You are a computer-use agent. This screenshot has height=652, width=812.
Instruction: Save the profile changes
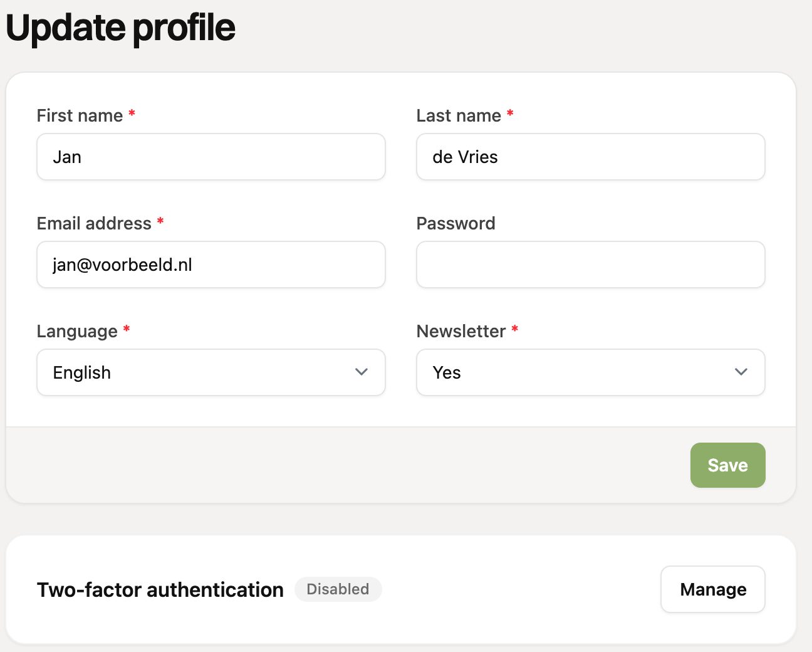pos(728,465)
